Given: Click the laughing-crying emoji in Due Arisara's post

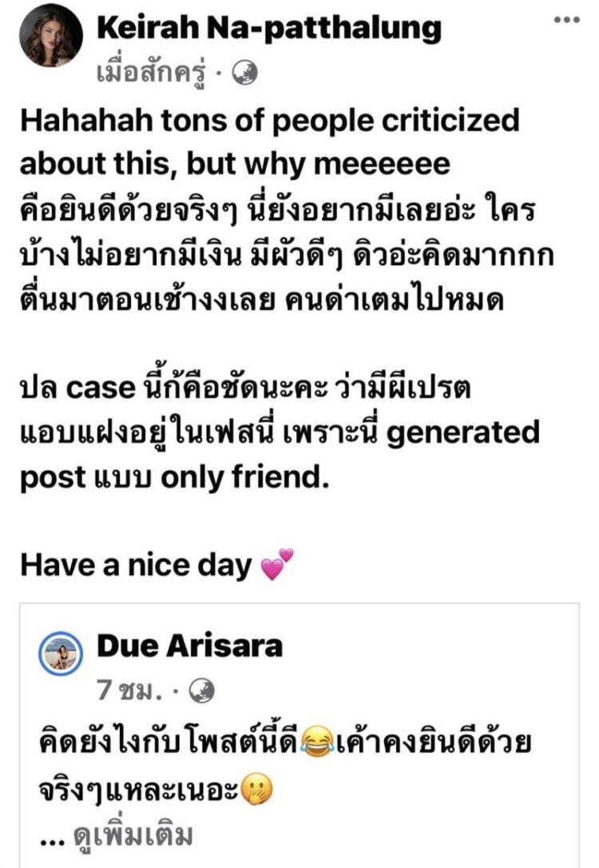Looking at the screenshot, I should [319, 745].
